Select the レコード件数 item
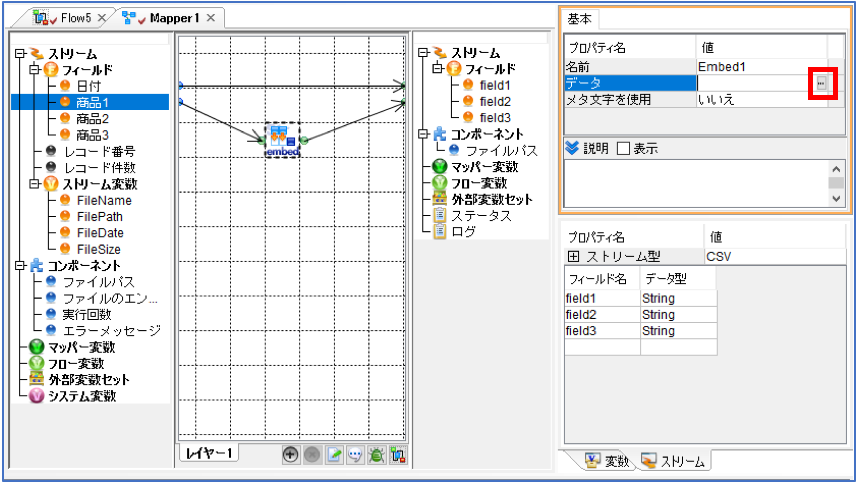This screenshot has height=482, width=858. click(x=99, y=167)
